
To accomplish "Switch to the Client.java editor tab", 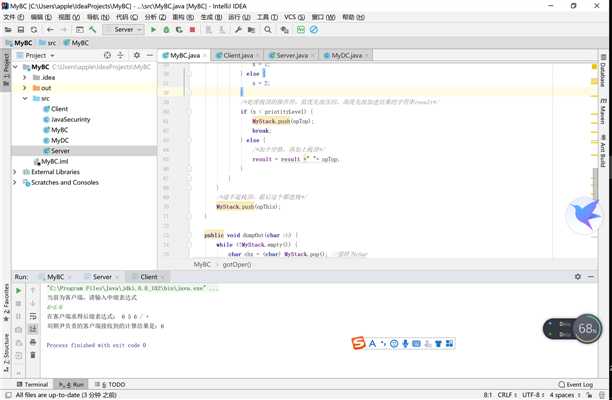I will point(238,55).
